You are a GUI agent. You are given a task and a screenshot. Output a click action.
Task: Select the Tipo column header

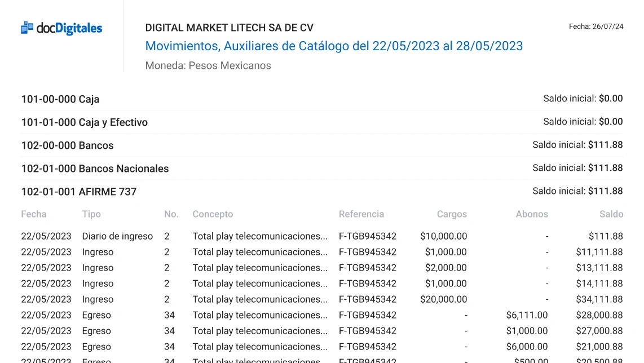(x=91, y=214)
